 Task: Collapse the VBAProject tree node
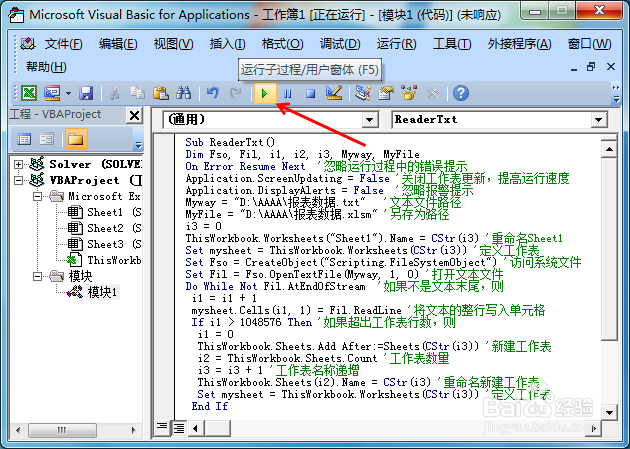click(x=18, y=180)
